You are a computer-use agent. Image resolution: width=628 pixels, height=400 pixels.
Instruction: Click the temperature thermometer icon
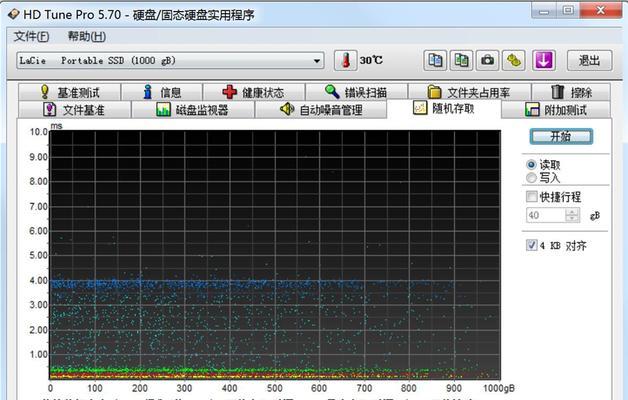click(x=346, y=60)
